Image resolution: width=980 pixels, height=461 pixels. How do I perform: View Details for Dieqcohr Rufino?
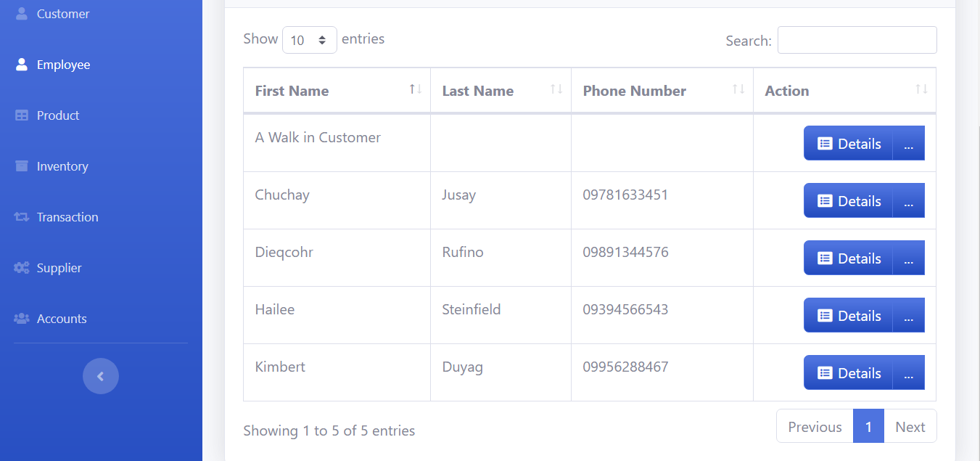click(x=848, y=258)
